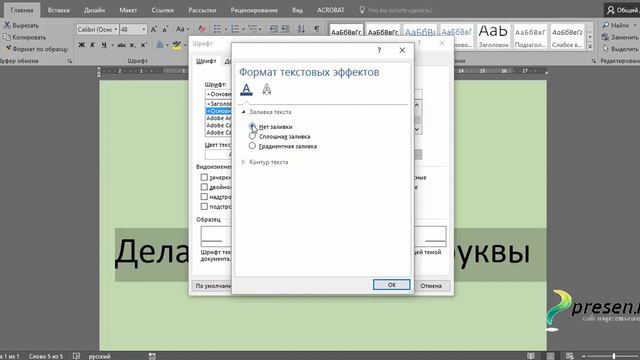Open Ссылки ribbon tab
This screenshot has width=640, height=360.
[x=162, y=10]
